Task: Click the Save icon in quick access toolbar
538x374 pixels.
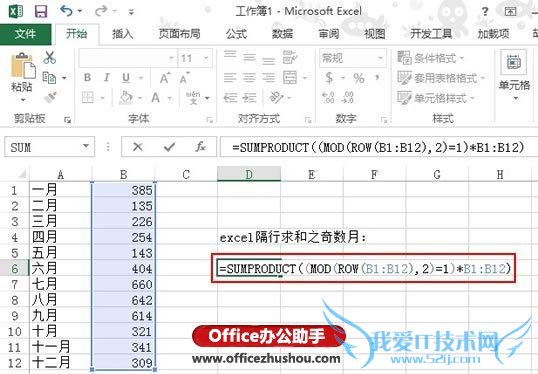Action: point(41,11)
